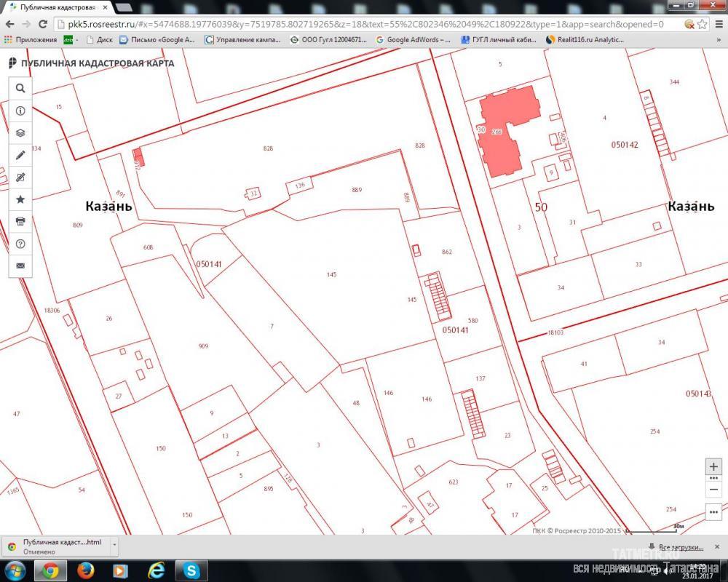Image resolution: width=728 pixels, height=582 pixels.
Task: Open favorites star in sidebar
Action: 20,199
